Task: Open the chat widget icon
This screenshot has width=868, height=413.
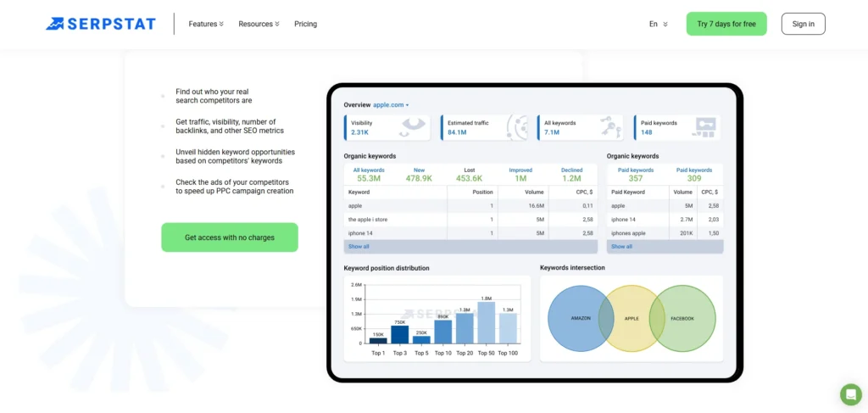Action: click(850, 394)
